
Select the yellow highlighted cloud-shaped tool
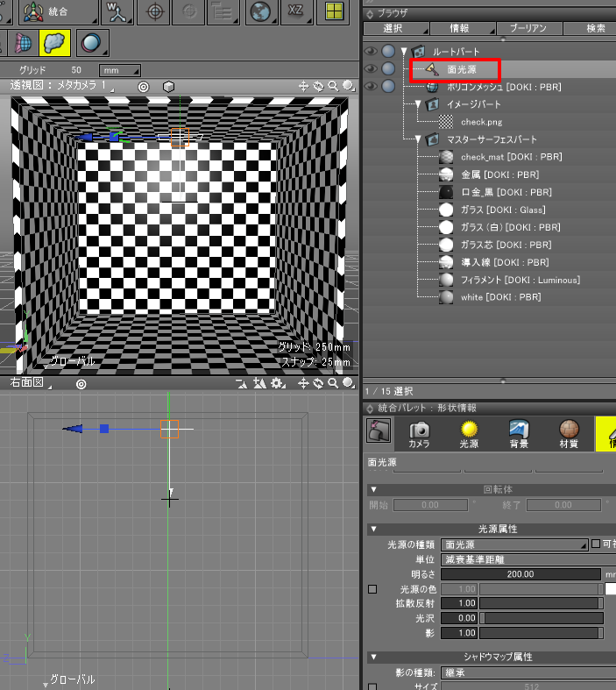click(x=56, y=42)
